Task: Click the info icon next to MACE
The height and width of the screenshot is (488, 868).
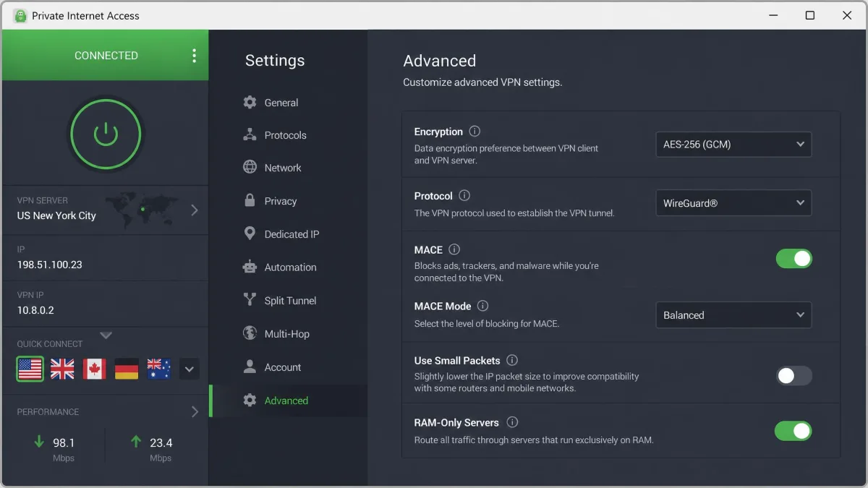Action: (454, 249)
